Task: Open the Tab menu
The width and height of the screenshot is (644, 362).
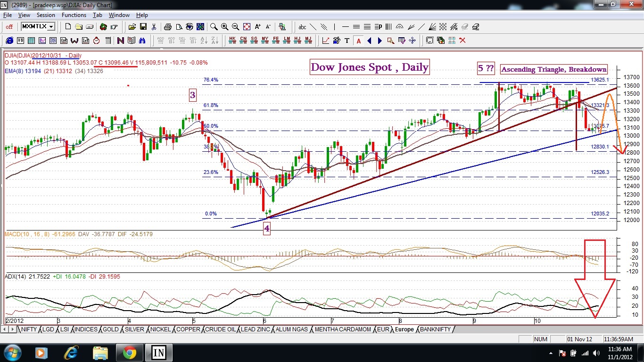Action: (x=97, y=15)
